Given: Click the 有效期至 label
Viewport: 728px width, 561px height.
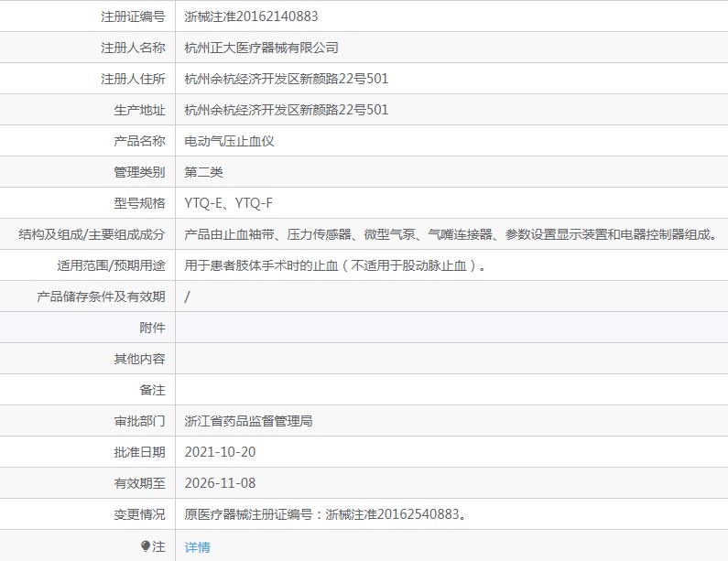Looking at the screenshot, I should (139, 482).
